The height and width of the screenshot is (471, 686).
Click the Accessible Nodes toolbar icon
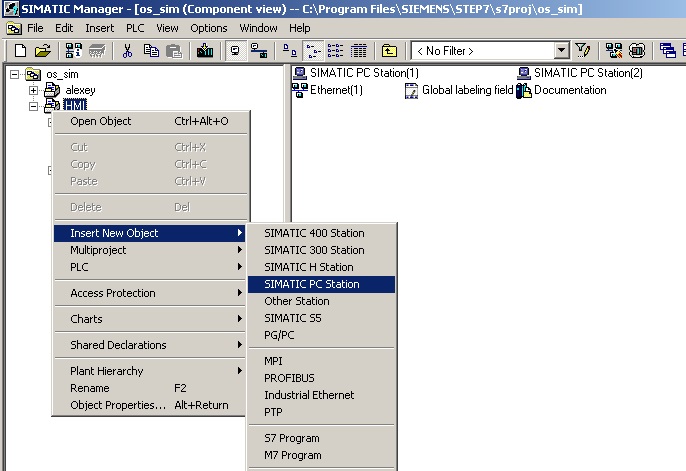click(x=74, y=51)
